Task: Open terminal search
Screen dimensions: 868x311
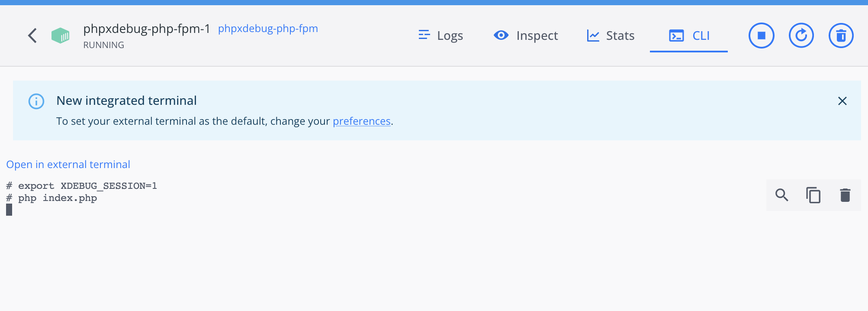Action: (x=781, y=195)
